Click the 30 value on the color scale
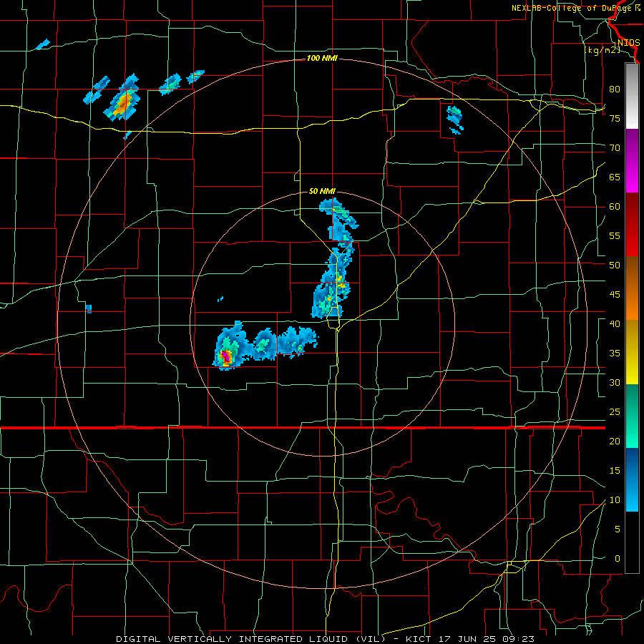This screenshot has width=644, height=644. point(615,383)
